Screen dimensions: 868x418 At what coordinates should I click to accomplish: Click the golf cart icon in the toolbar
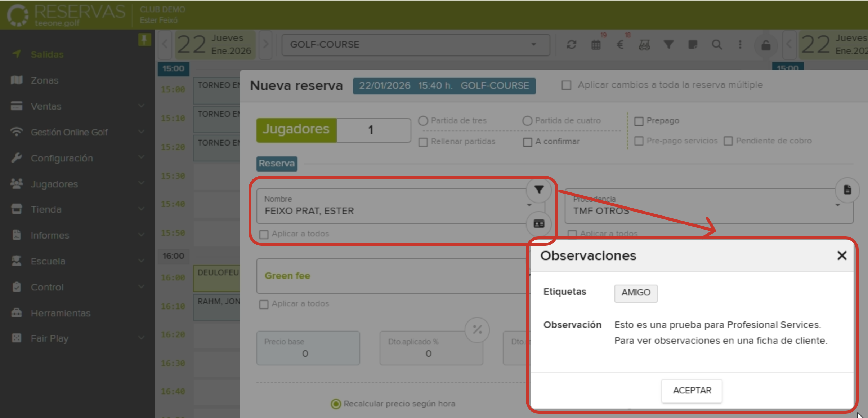click(644, 45)
